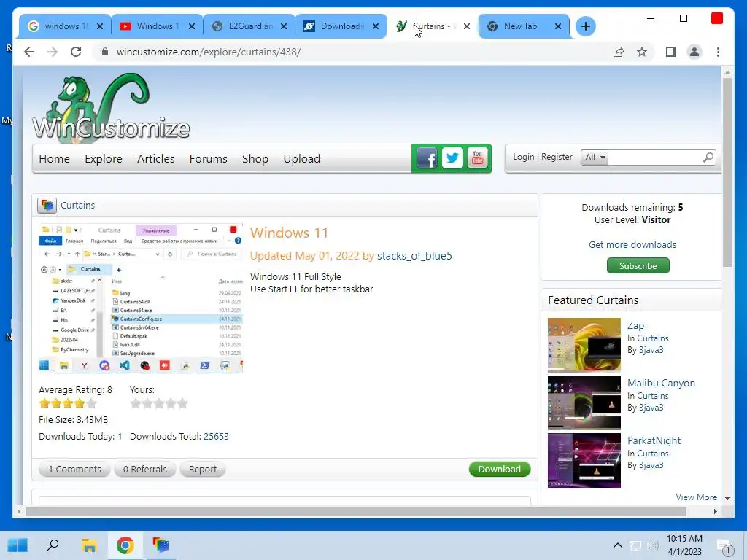Viewport: 747px width, 560px height.
Task: Click the network tray icon
Action: click(x=635, y=545)
